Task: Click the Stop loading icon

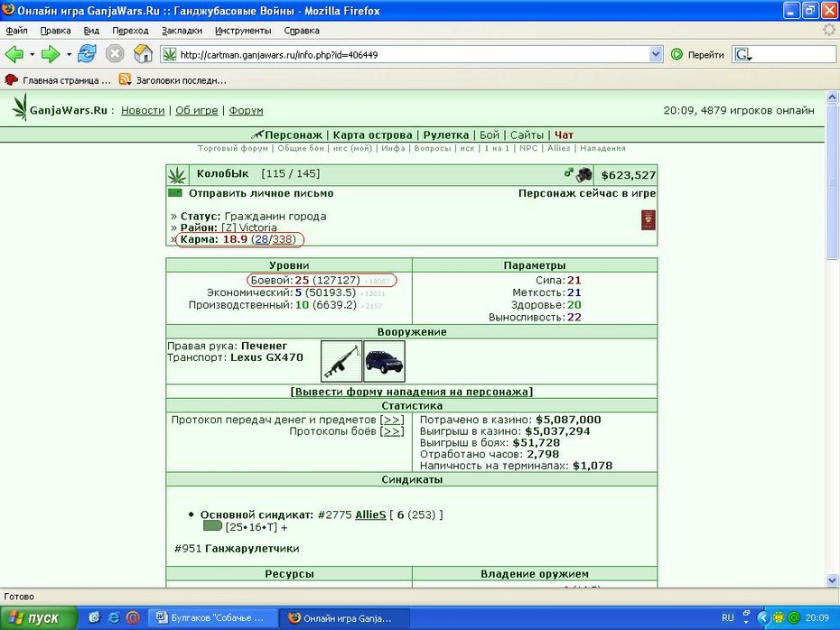Action: [115, 54]
